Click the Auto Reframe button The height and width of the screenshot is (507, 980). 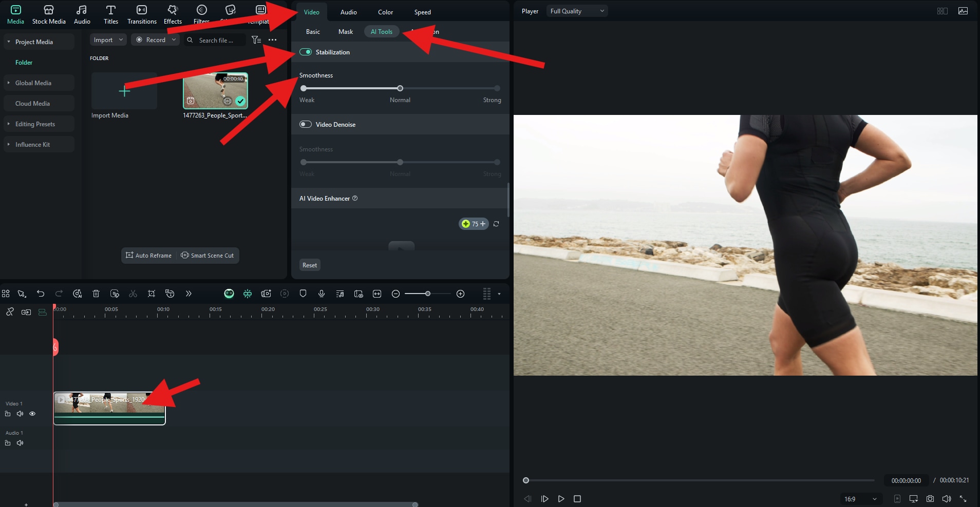click(149, 255)
